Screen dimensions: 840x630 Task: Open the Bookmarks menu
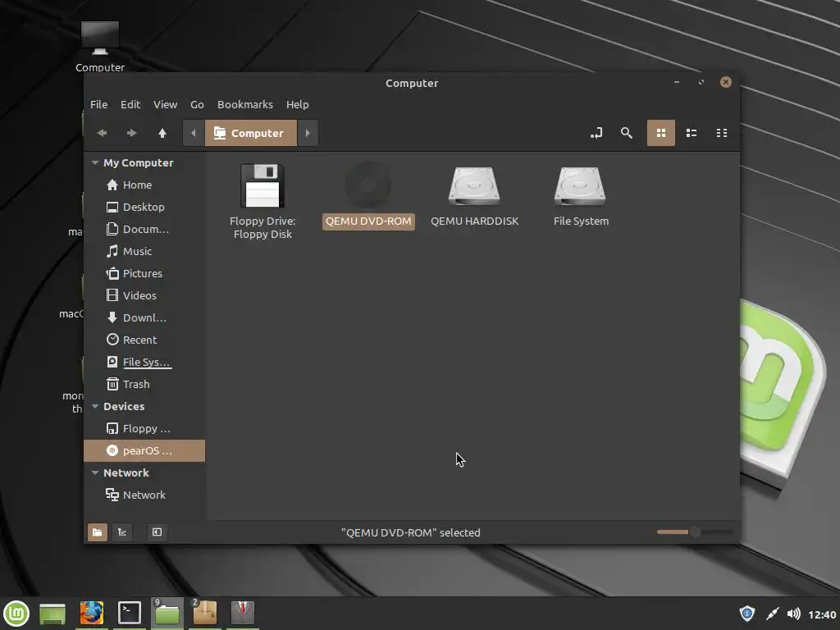click(x=244, y=104)
